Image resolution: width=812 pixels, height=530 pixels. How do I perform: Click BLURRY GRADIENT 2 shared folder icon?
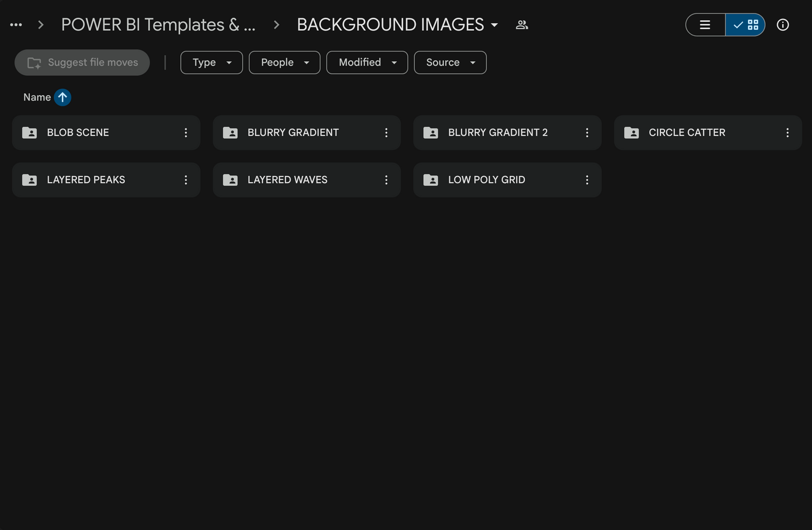(x=431, y=132)
